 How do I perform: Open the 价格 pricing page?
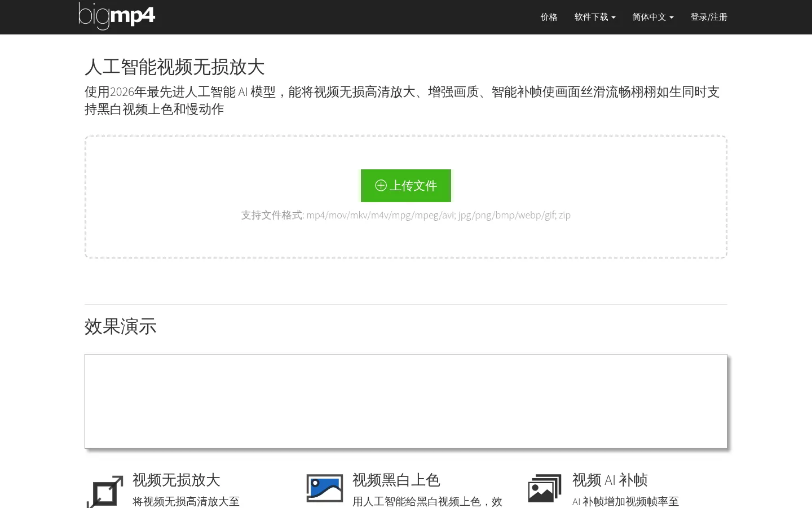pyautogui.click(x=549, y=17)
